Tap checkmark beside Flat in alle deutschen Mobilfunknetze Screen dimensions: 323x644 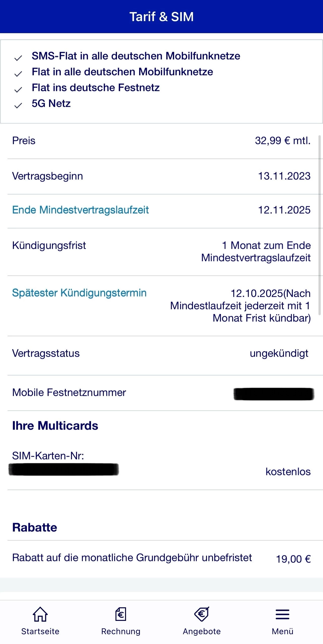(18, 74)
